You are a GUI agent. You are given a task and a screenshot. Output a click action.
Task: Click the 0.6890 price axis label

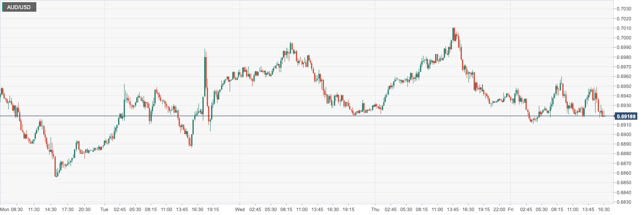click(x=624, y=144)
